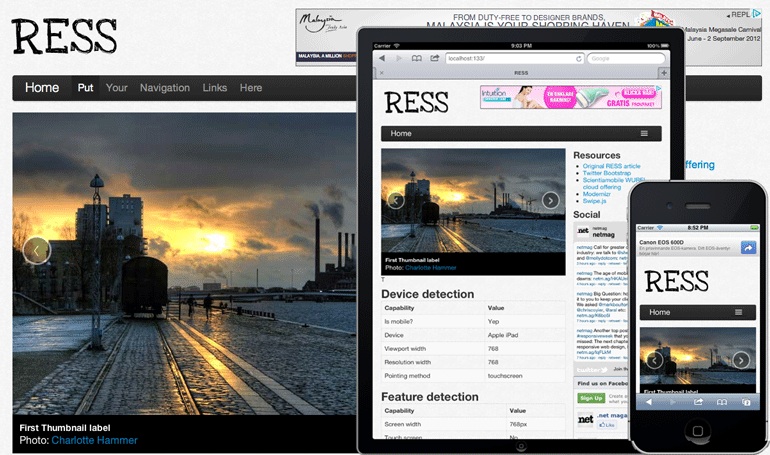
Task: Open the iPad Safari bookmarks book icon
Action: click(x=416, y=58)
